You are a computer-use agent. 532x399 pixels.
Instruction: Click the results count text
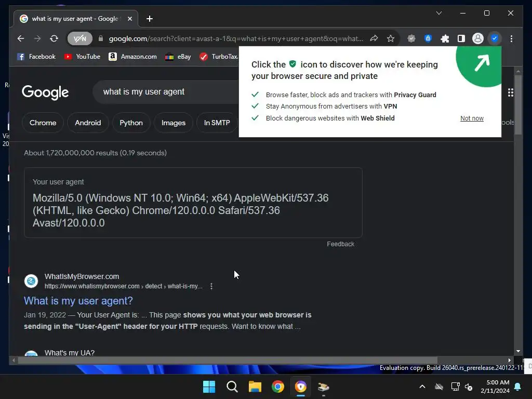(96, 153)
